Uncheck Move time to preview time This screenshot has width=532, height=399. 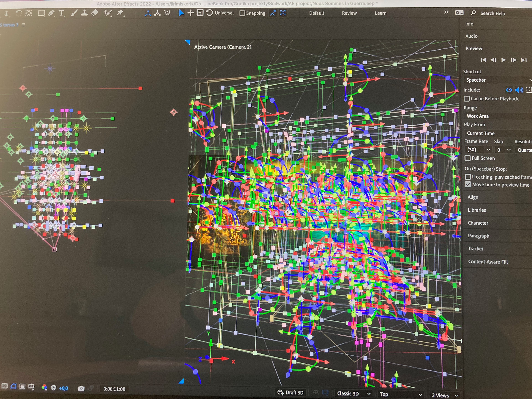[x=468, y=185]
